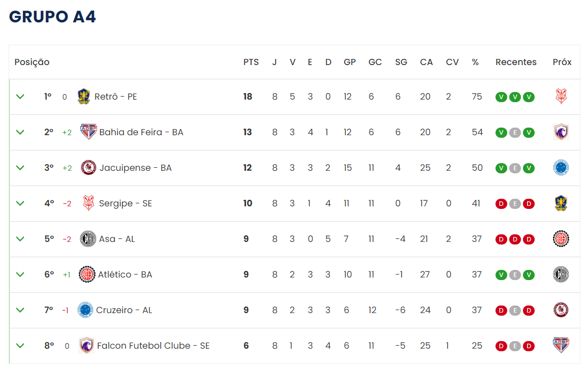
Task: Expand the Falcon Futebol Clube row chevron
Action: click(x=20, y=345)
